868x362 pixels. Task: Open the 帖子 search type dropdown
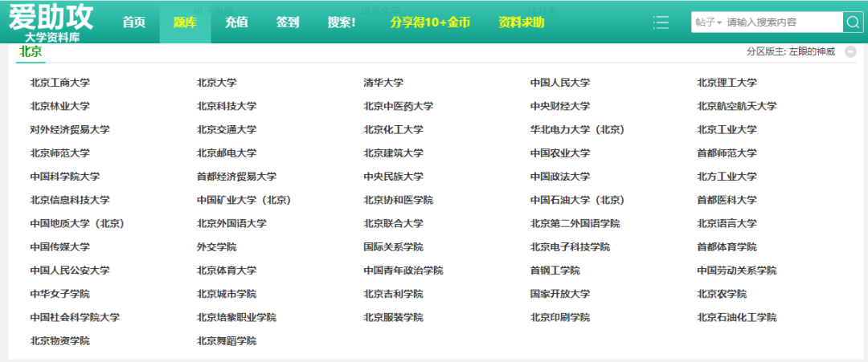click(x=709, y=22)
